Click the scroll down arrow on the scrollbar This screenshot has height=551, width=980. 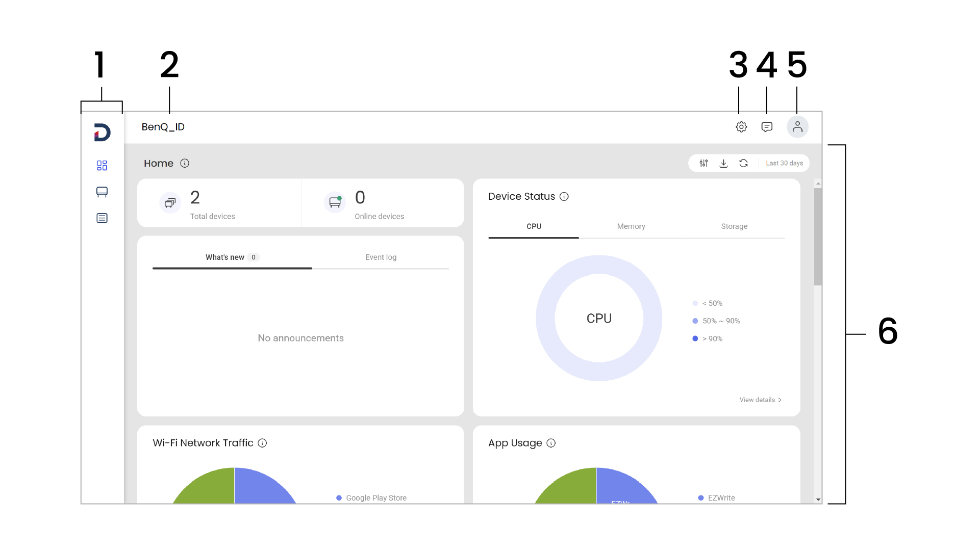point(818,500)
